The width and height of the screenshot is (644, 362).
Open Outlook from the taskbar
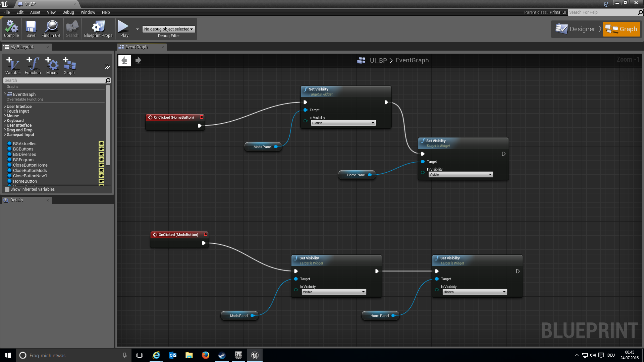173,355
